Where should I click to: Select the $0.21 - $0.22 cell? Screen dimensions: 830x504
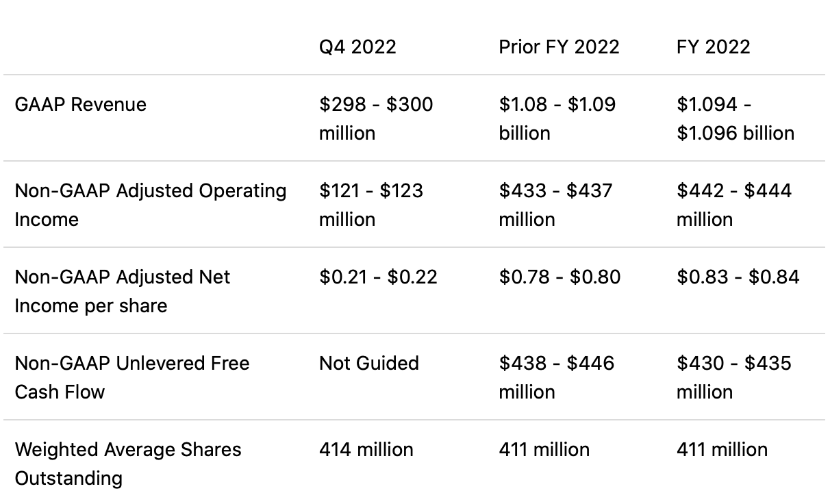coord(378,277)
